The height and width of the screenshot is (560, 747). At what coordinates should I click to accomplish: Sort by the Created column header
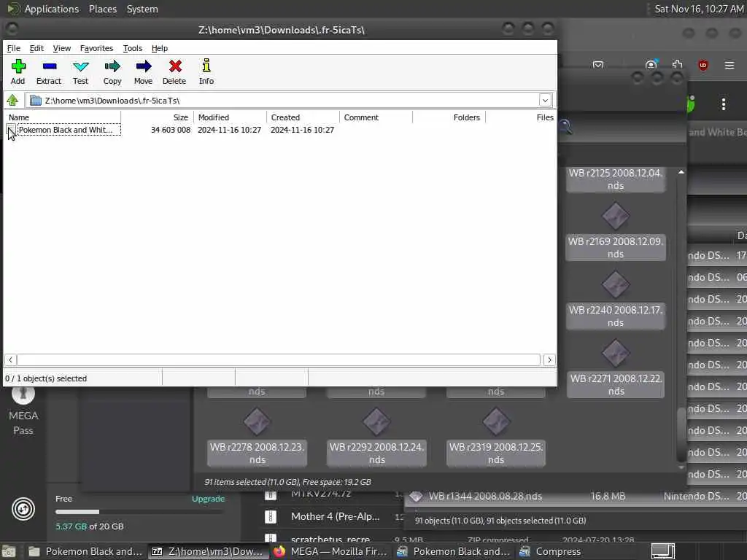303,117
